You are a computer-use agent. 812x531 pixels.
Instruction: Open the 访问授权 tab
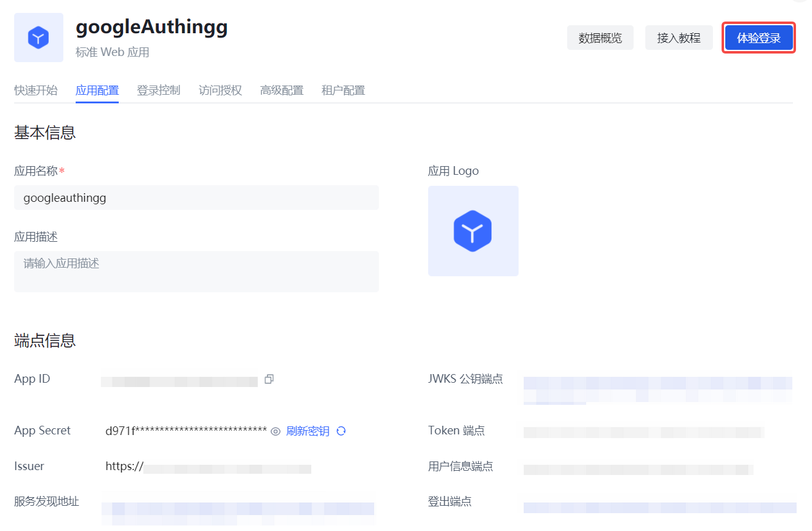[220, 90]
